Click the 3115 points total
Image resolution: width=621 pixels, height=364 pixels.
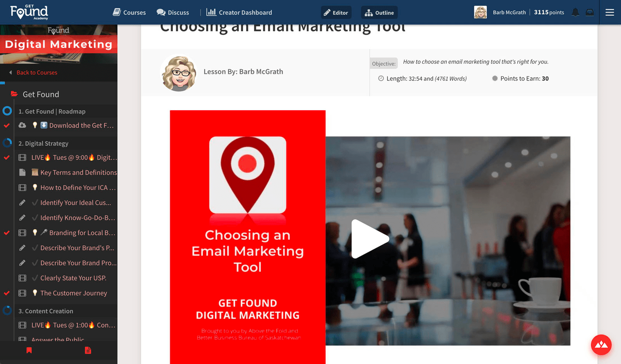pos(549,13)
